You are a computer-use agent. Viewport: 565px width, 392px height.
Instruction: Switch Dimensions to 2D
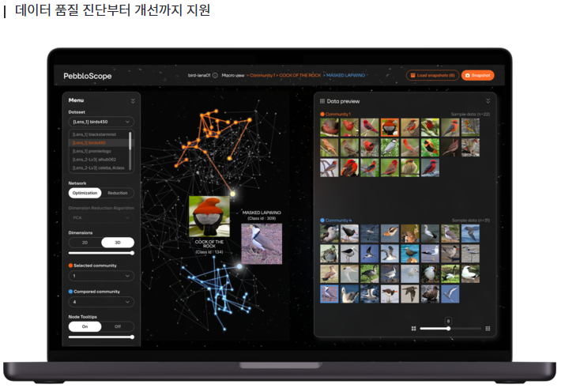[85, 243]
